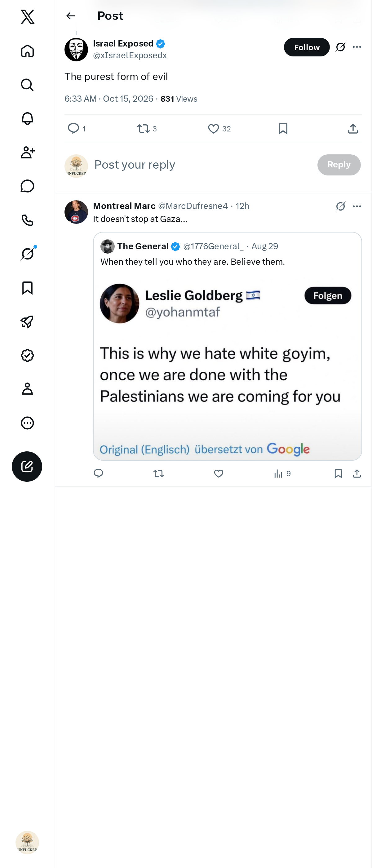Image resolution: width=372 pixels, height=868 pixels.
Task: Bookmark the Israel Exposed post
Action: tap(283, 129)
